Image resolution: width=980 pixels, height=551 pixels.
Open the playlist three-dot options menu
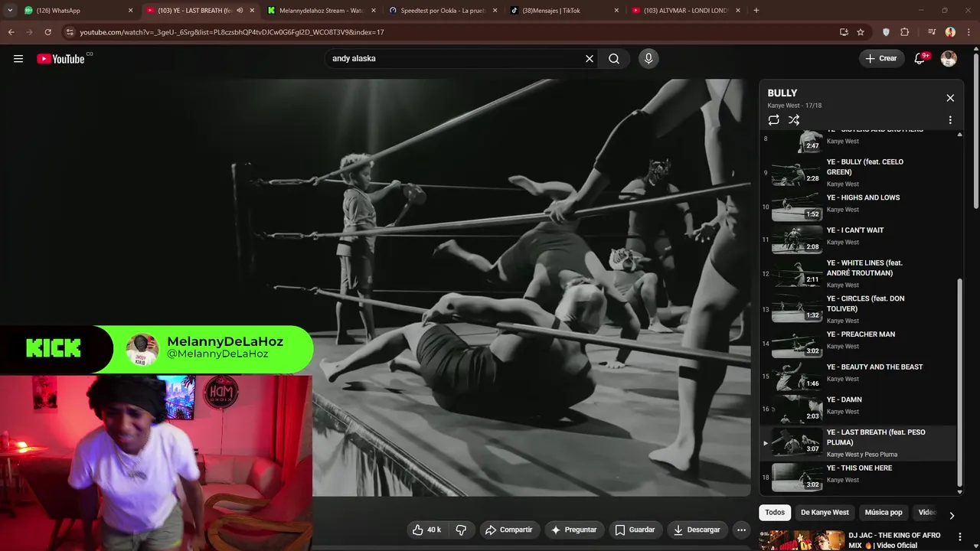[x=950, y=120]
